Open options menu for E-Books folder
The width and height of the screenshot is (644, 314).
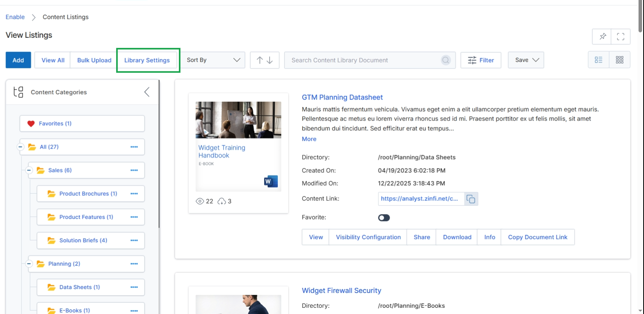coord(134,311)
